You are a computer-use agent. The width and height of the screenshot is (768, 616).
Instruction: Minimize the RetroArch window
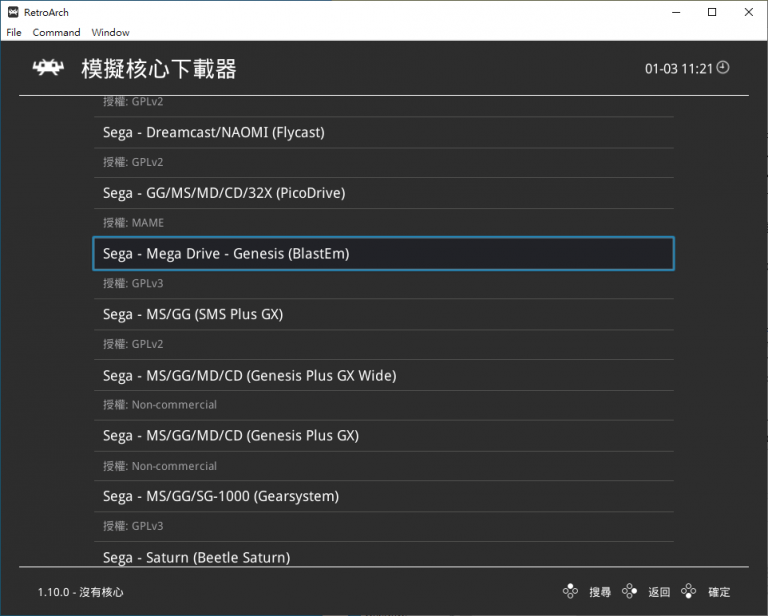676,12
